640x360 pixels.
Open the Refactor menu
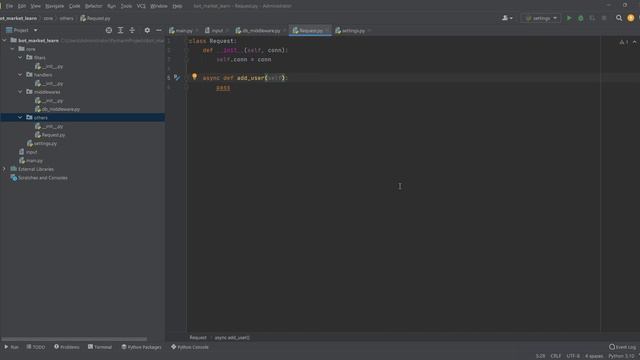point(93,6)
